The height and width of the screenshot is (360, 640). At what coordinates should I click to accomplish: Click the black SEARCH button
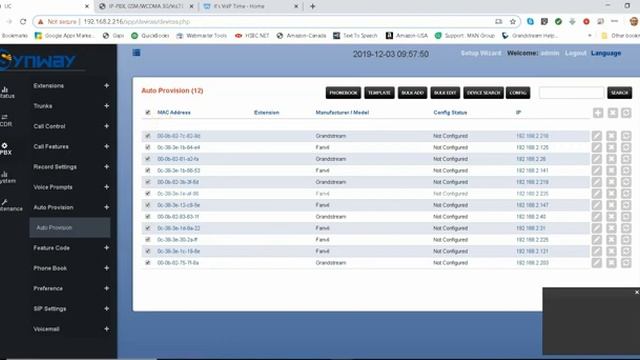pyautogui.click(x=619, y=93)
